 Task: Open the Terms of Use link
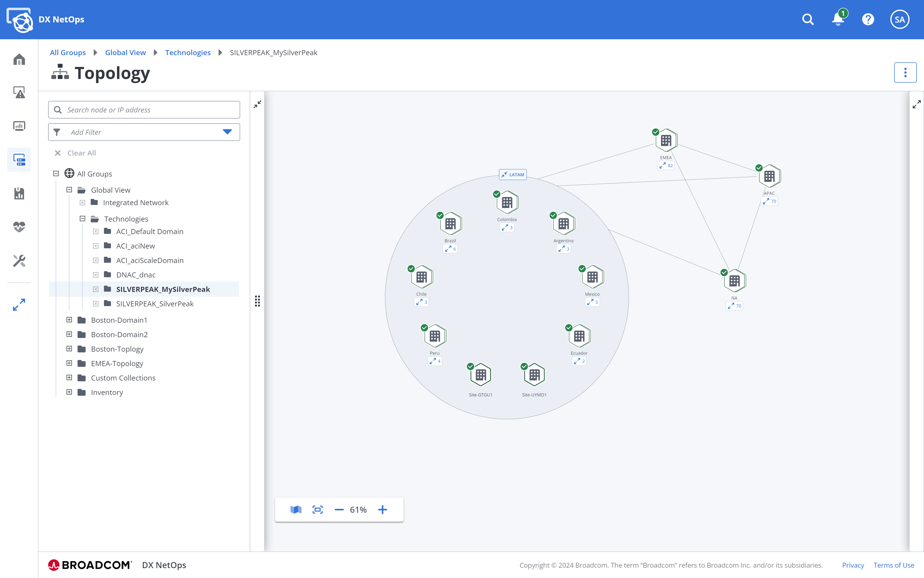click(893, 565)
